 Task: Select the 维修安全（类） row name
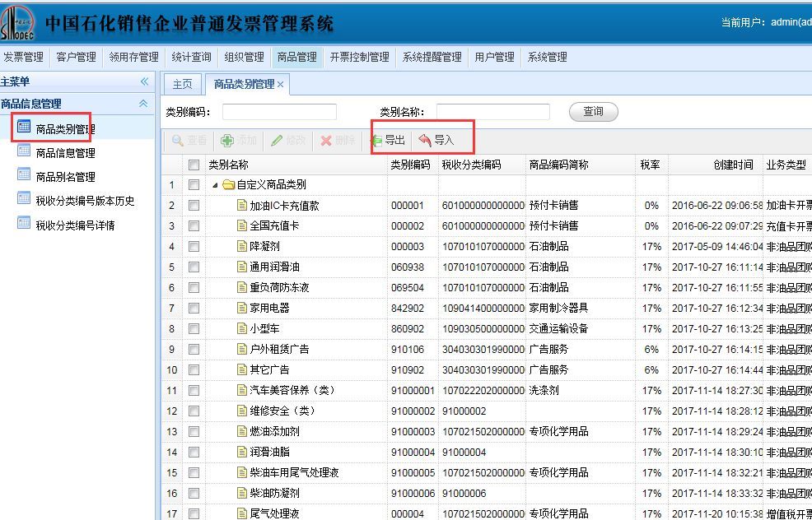tap(282, 411)
